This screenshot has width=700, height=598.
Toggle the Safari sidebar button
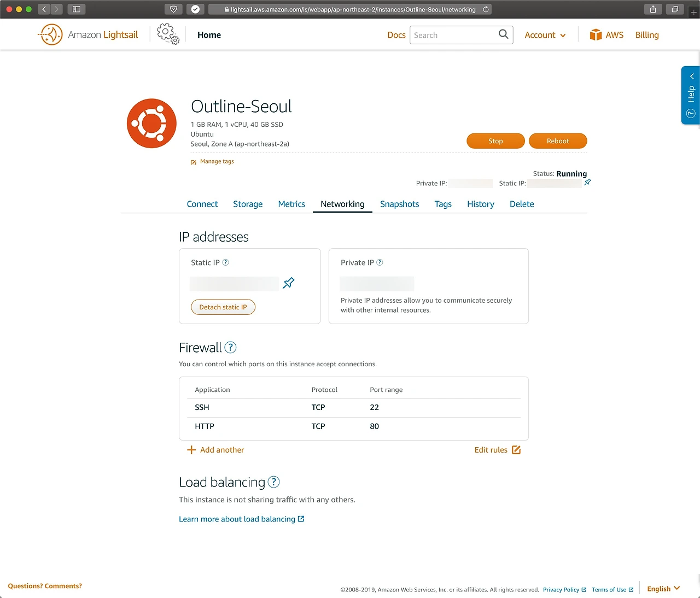click(77, 9)
